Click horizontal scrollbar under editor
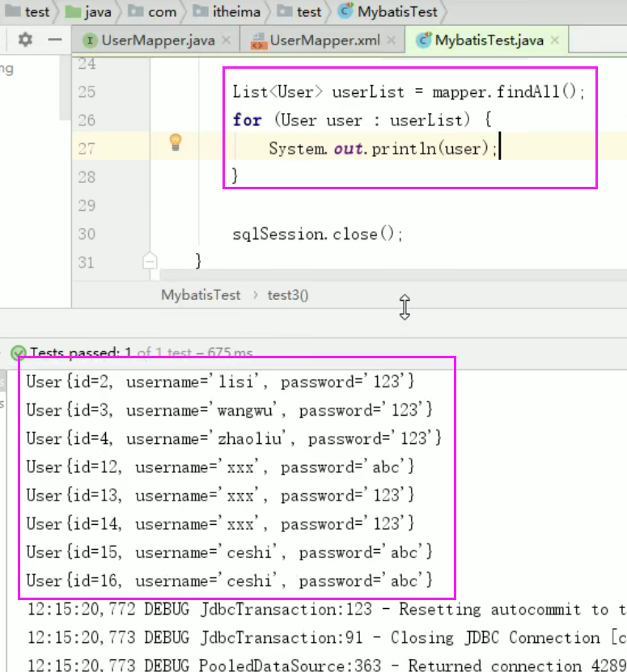This screenshot has width=627, height=672. (x=393, y=275)
